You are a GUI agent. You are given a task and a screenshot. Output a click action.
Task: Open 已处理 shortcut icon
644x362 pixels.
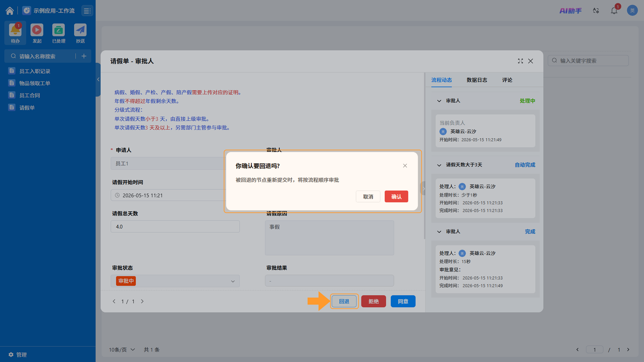59,33
